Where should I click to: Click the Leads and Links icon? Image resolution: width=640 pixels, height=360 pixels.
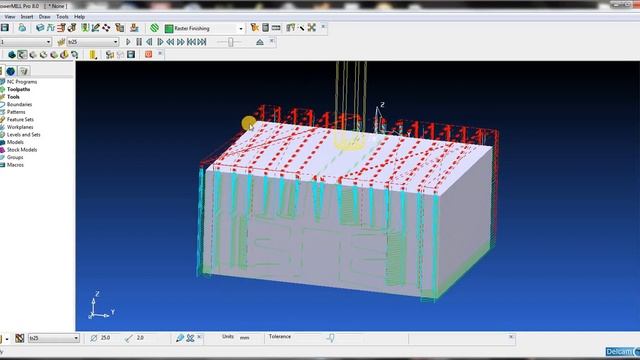(85, 28)
